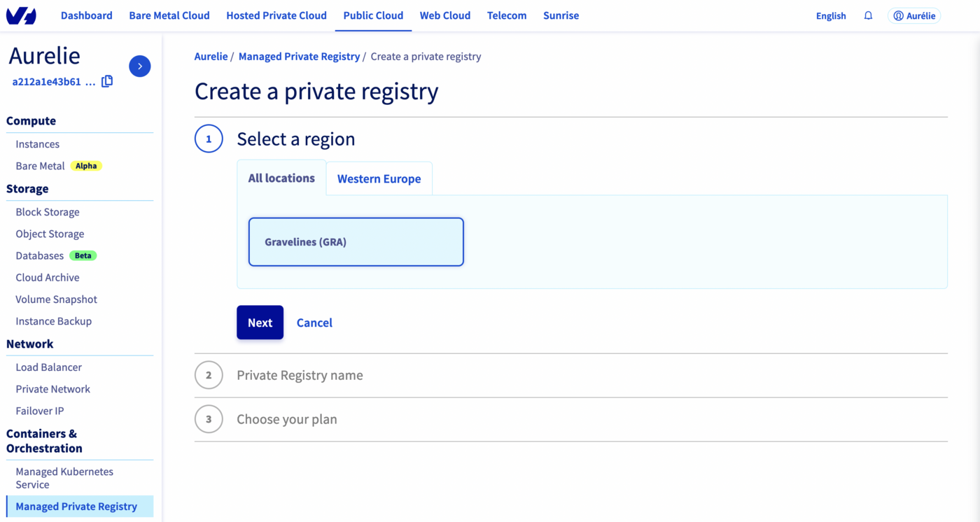Open the notifications bell
The height and width of the screenshot is (522, 980).
(x=868, y=15)
